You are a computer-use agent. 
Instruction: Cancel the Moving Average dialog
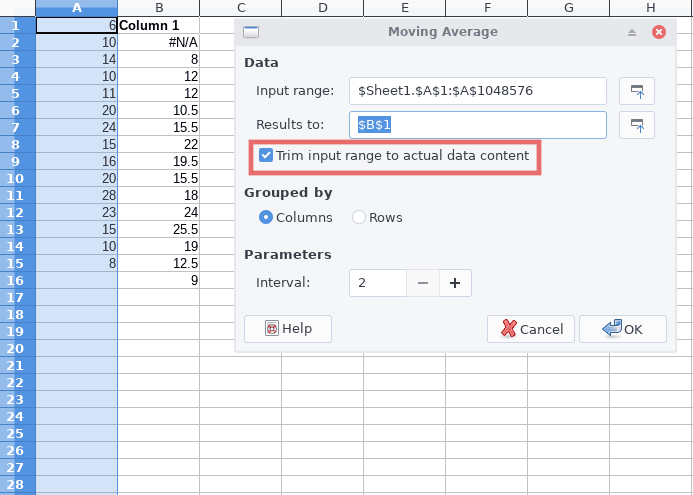(531, 329)
